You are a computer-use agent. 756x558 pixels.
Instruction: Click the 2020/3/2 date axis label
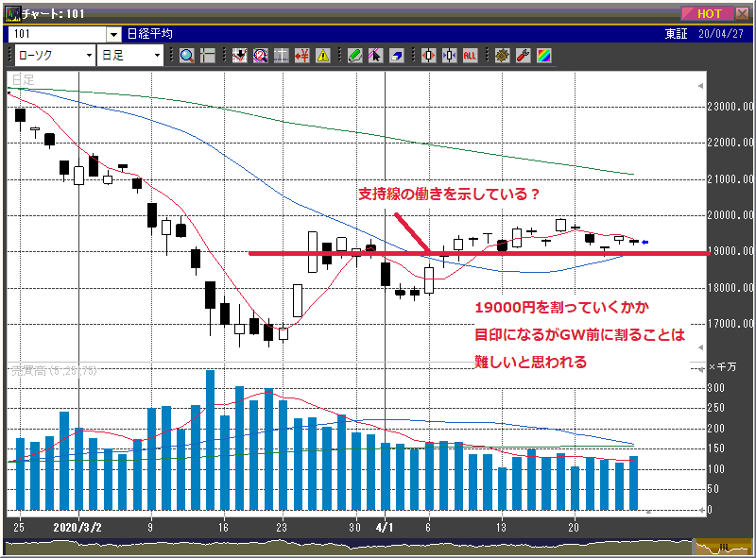pyautogui.click(x=77, y=527)
